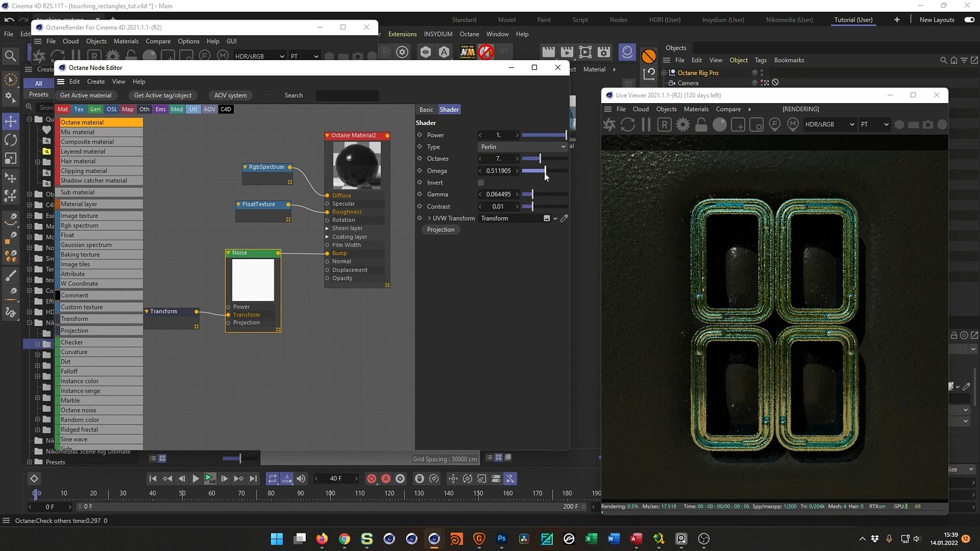Toggle the Omega keyframe diamond in Shader
The image size is (980, 551).
(x=420, y=171)
